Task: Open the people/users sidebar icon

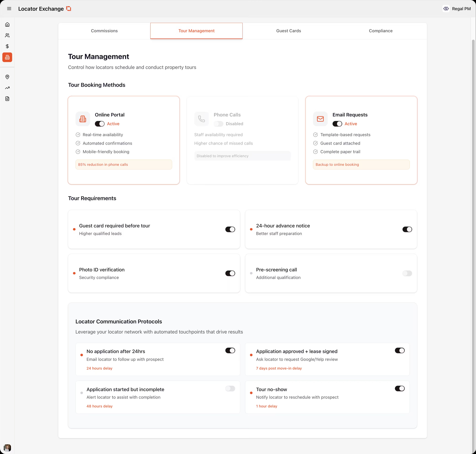Action: click(x=7, y=35)
